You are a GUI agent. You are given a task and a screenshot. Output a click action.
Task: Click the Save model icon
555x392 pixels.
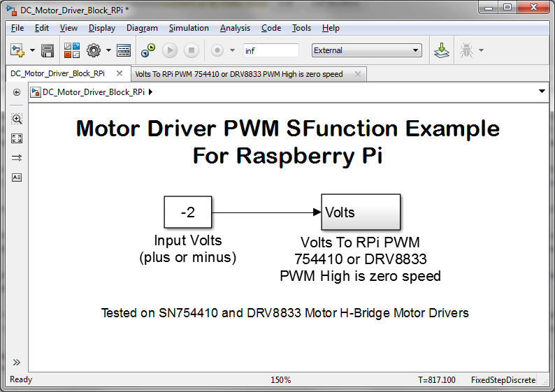48,50
